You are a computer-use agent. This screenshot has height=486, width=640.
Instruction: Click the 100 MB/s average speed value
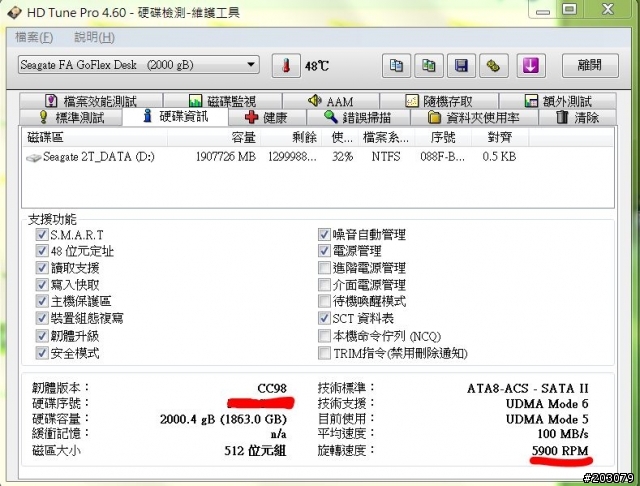click(x=563, y=434)
